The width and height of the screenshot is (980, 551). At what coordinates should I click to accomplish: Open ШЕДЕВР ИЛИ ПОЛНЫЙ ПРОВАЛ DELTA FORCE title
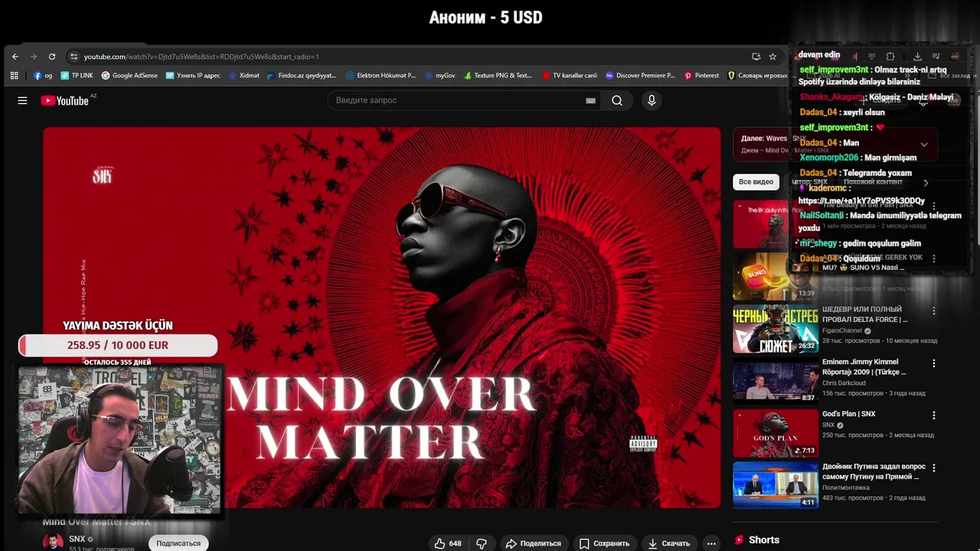pos(864,315)
